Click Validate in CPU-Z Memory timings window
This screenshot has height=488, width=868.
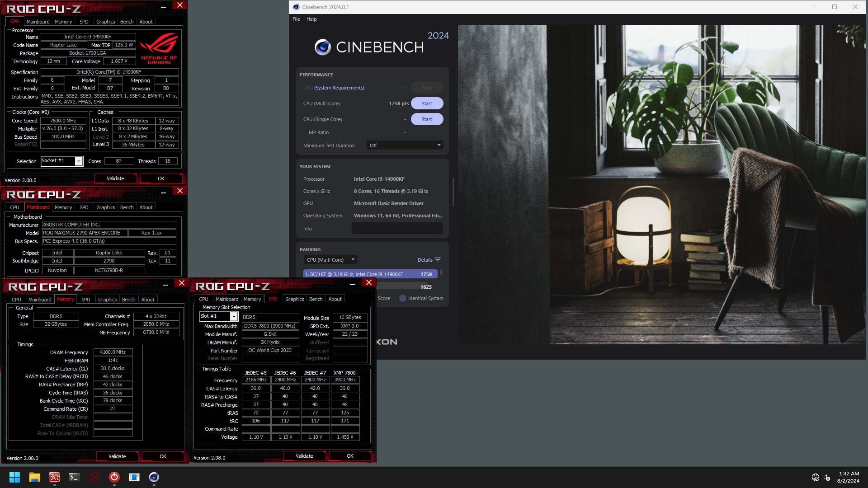117,456
